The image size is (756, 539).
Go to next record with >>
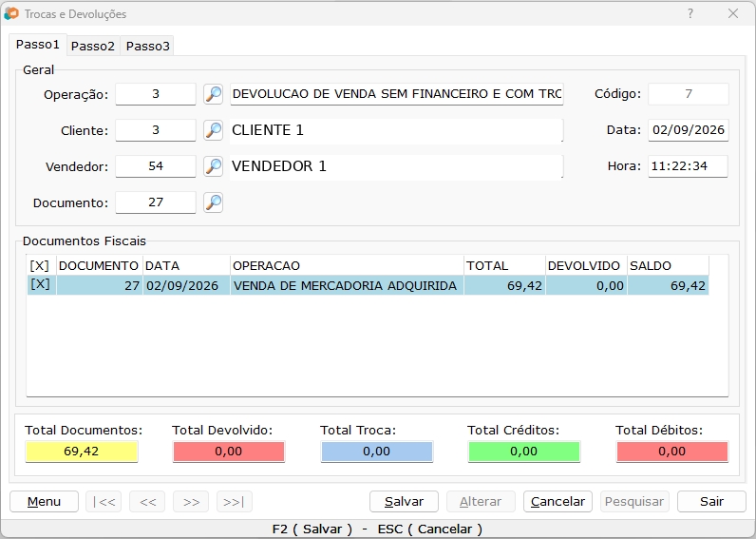pyautogui.click(x=191, y=502)
